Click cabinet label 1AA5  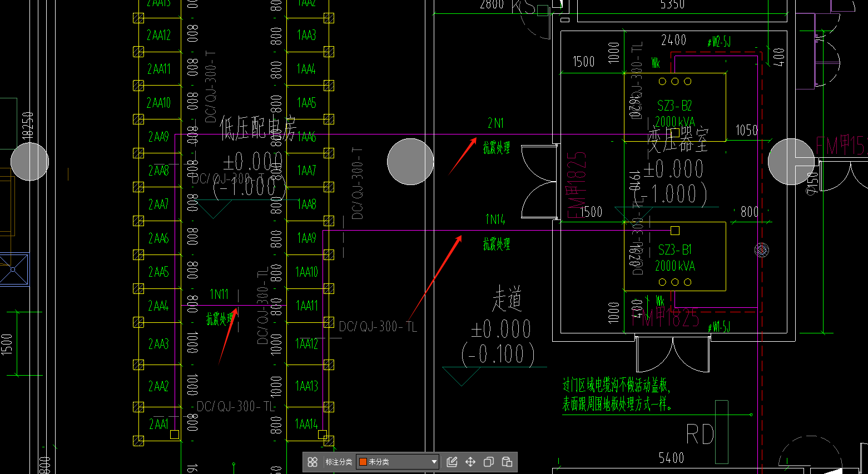coord(306,103)
